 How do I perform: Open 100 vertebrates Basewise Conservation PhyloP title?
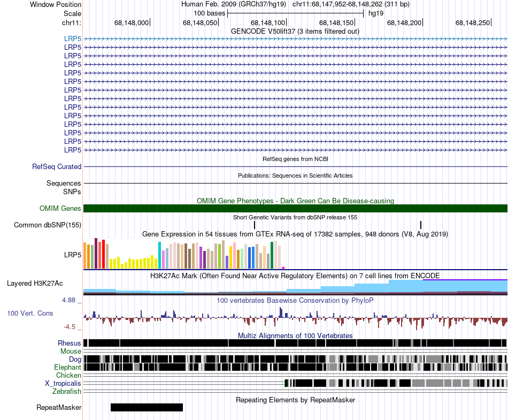pos(295,300)
